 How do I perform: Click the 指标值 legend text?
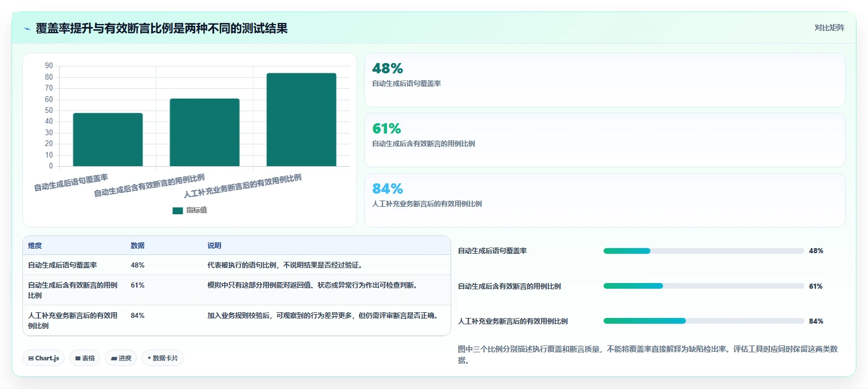tap(196, 210)
